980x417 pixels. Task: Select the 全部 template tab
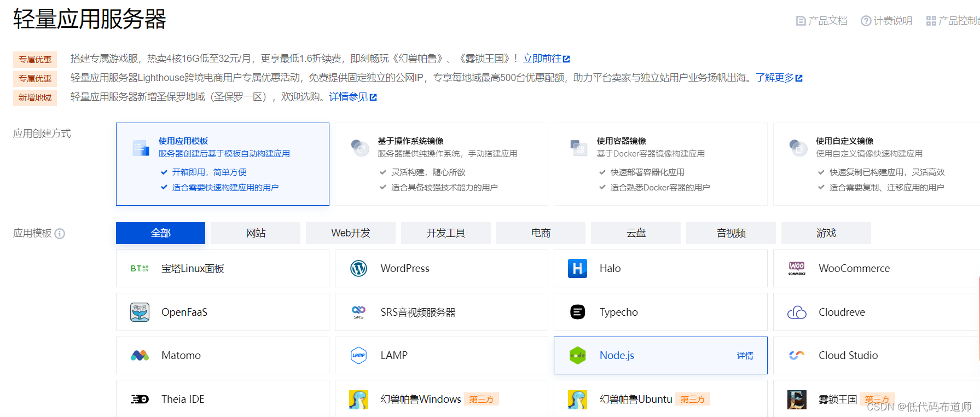pyautogui.click(x=160, y=233)
